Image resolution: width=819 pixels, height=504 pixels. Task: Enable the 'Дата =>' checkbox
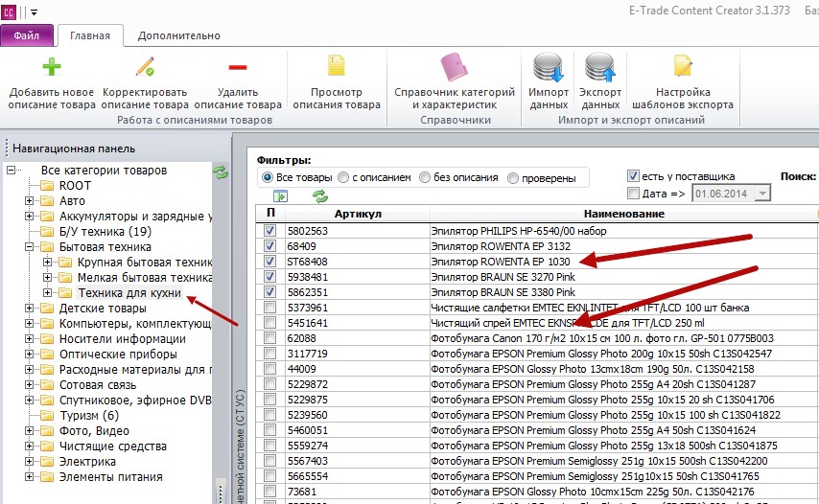point(633,193)
